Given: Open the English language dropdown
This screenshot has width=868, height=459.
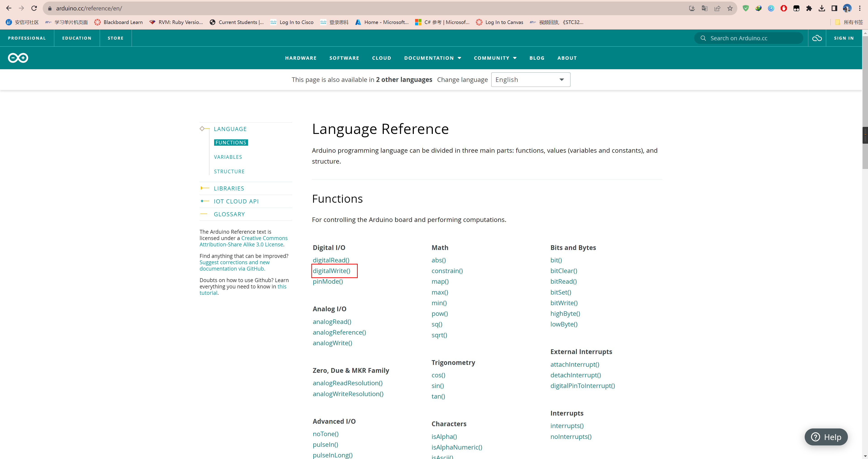Looking at the screenshot, I should (530, 80).
